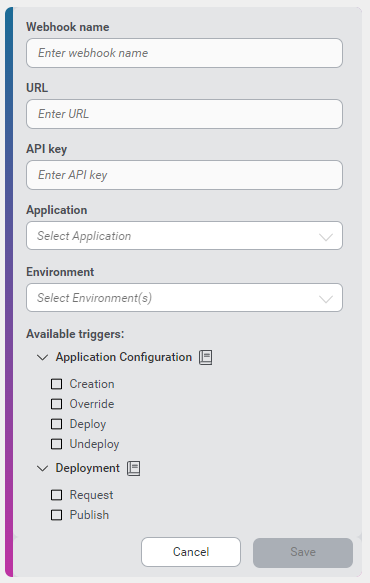Open the Select Application dropdown

(x=184, y=236)
